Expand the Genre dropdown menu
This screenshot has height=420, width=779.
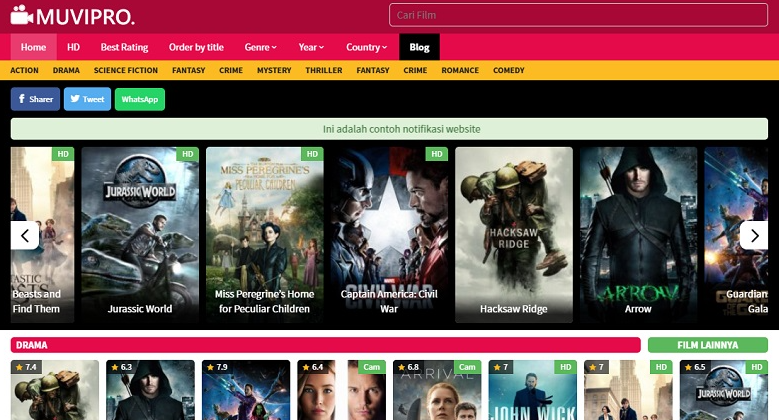click(x=260, y=47)
